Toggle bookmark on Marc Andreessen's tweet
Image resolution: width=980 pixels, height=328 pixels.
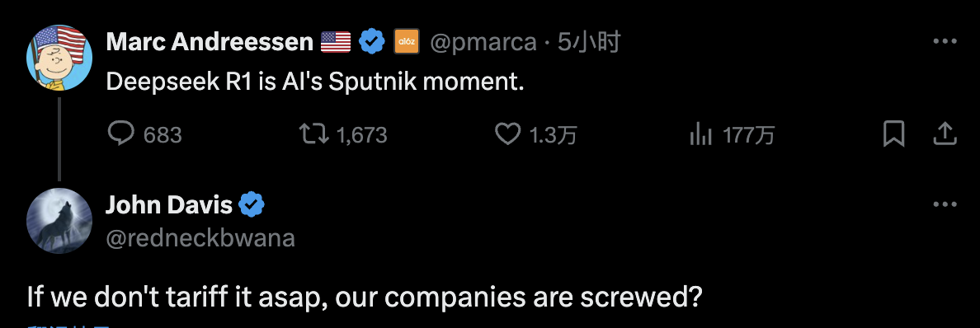893,134
